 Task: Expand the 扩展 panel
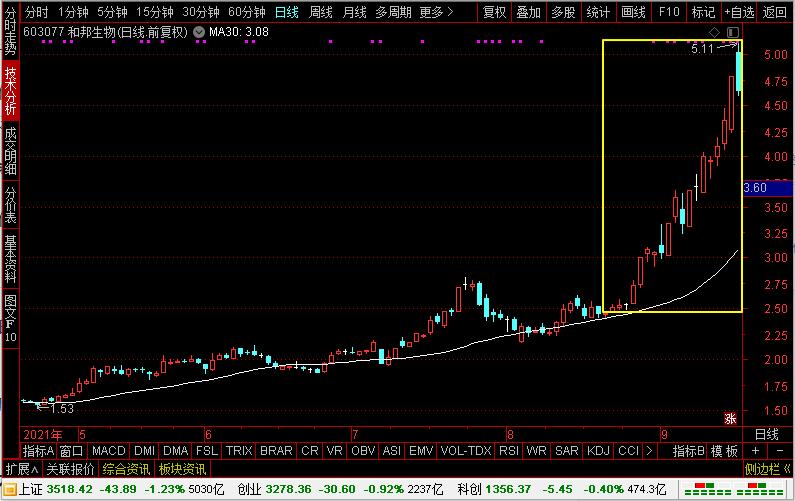click(x=21, y=469)
